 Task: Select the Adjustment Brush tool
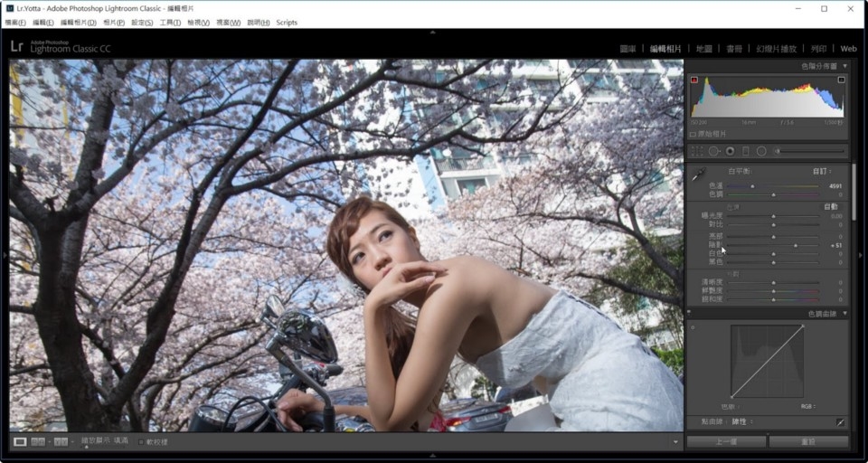(778, 151)
